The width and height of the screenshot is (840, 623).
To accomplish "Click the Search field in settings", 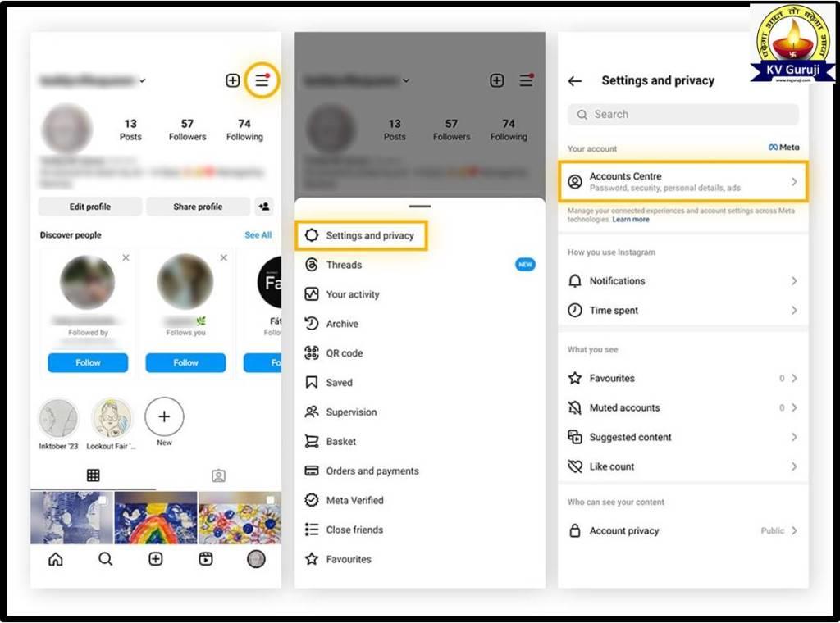I will point(682,115).
